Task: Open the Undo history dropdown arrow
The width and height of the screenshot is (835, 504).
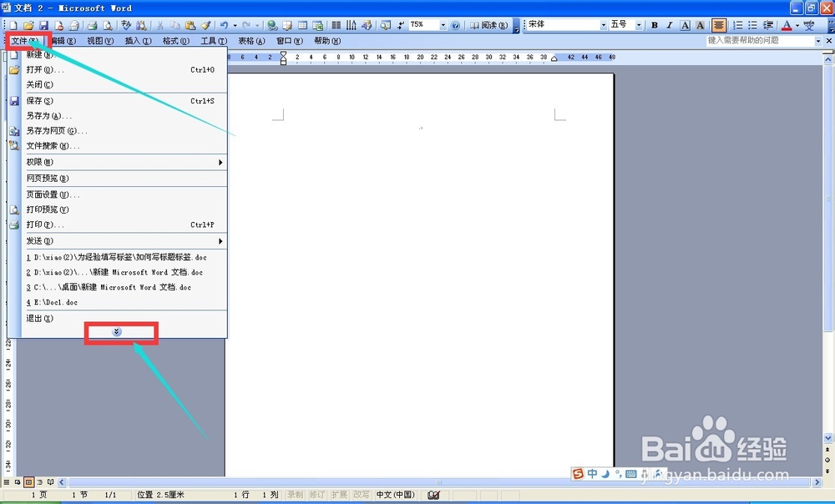Action: pyautogui.click(x=235, y=25)
